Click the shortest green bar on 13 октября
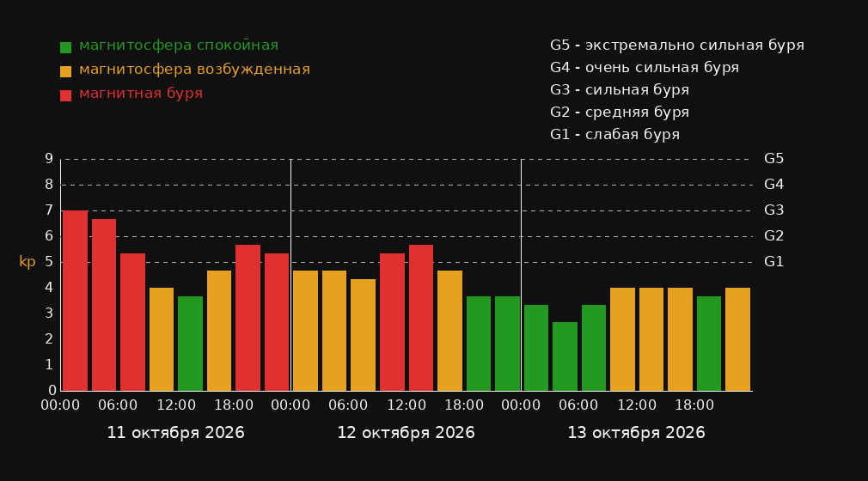This screenshot has width=868, height=481. coord(565,356)
